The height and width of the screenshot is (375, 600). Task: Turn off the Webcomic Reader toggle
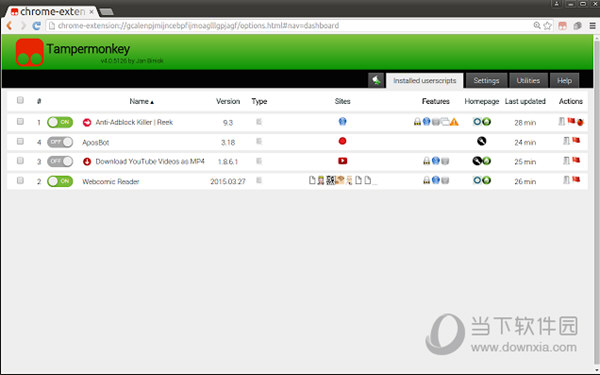coord(60,181)
